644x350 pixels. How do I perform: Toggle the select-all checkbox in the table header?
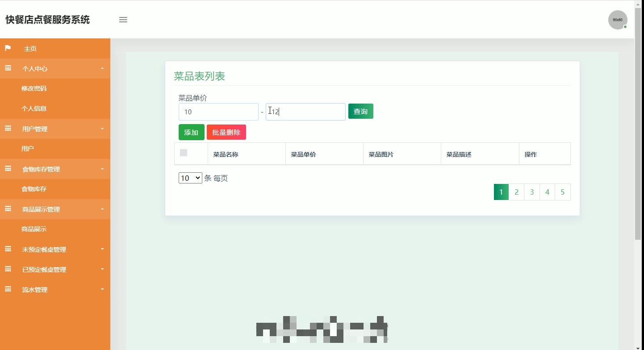pyautogui.click(x=183, y=153)
